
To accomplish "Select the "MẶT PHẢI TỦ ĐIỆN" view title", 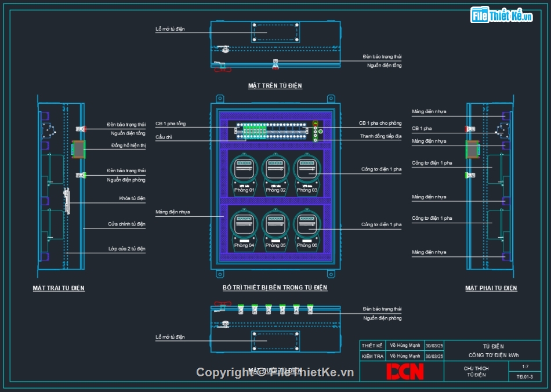I will pyautogui.click(x=491, y=288).
